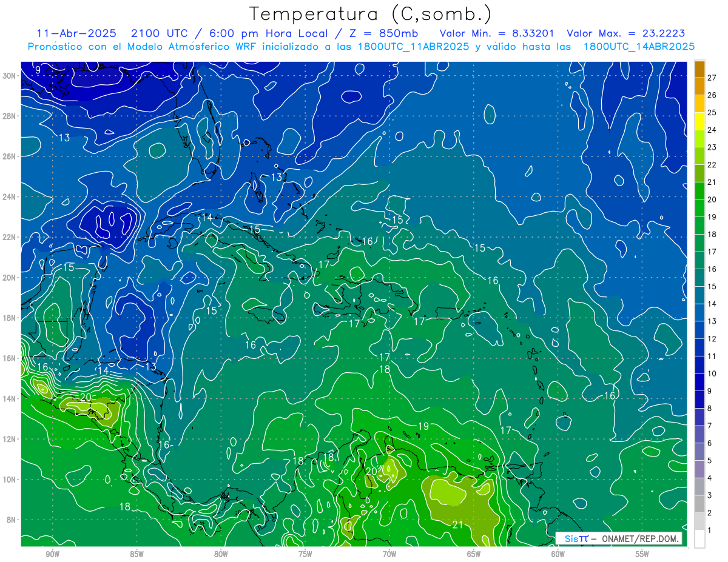This screenshot has width=728, height=562.
Task: Pick the orange swatch above legend value 27
Action: click(x=699, y=69)
